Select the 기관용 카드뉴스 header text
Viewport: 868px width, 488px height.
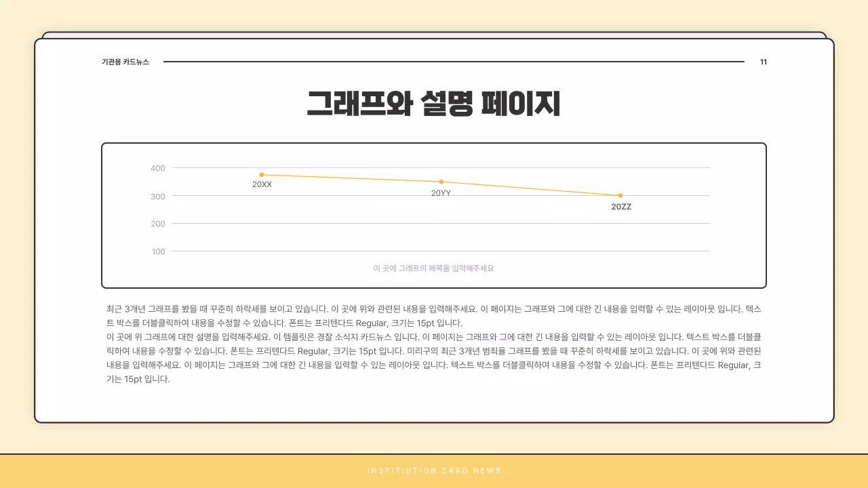(124, 62)
